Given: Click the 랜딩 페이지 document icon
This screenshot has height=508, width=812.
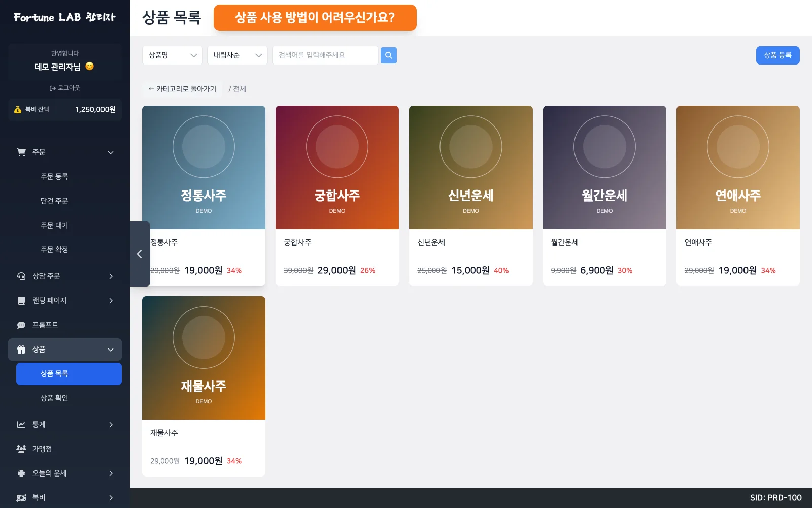Looking at the screenshot, I should [21, 301].
